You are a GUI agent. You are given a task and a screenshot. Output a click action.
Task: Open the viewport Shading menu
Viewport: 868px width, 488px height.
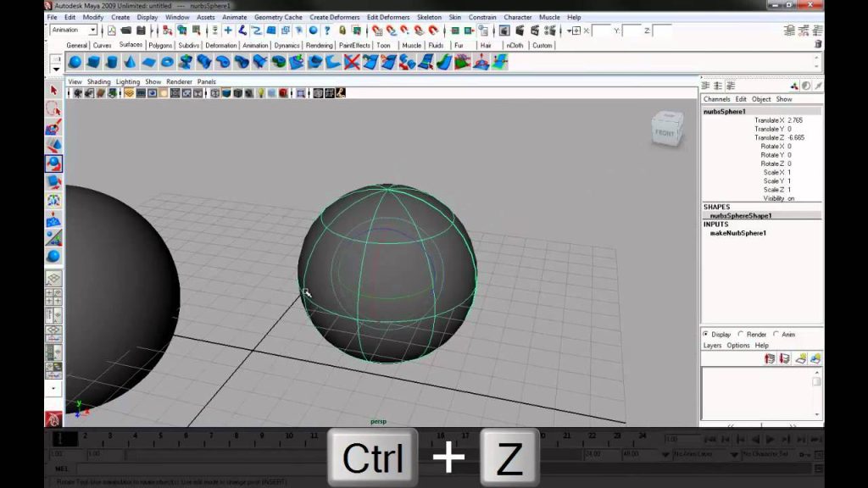click(x=98, y=81)
